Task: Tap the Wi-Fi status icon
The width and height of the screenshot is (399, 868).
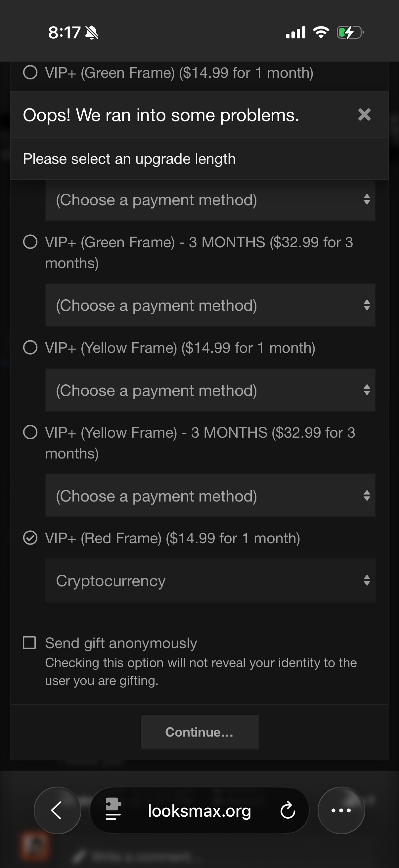Action: (x=321, y=32)
